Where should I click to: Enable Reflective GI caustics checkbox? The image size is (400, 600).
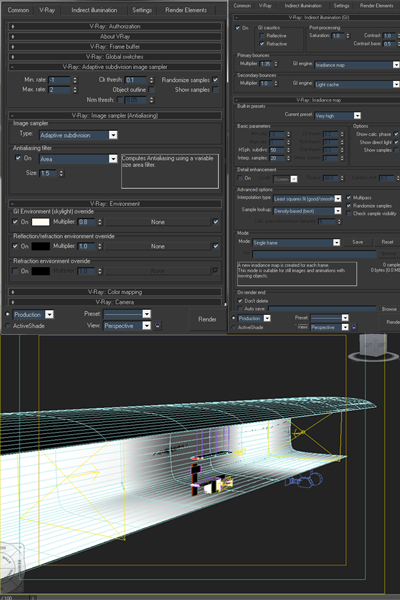click(262, 36)
